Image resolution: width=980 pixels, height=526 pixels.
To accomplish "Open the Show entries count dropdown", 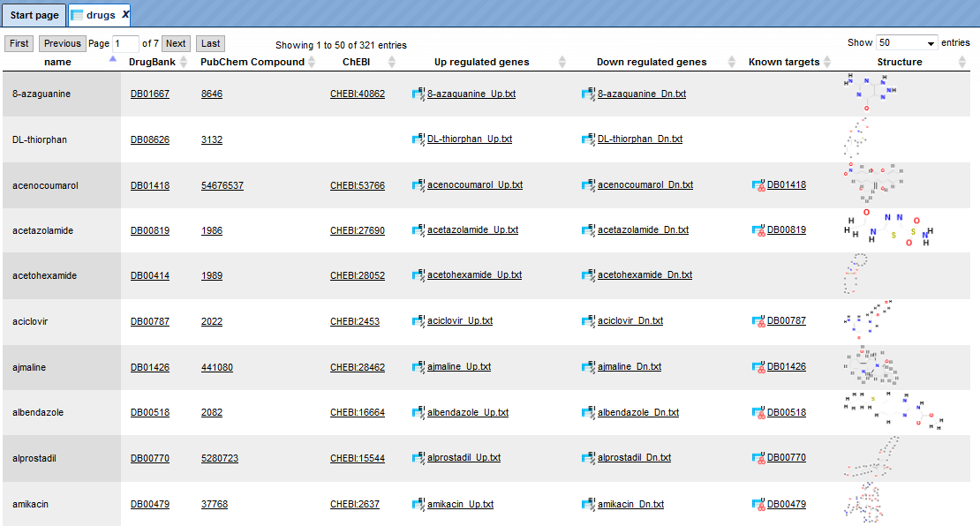I will (906, 42).
